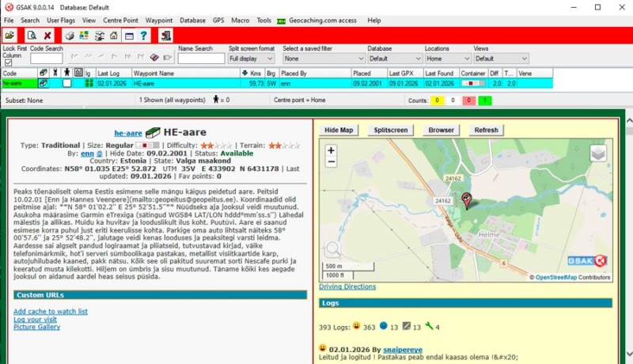This screenshot has height=364, width=633.
Task: Click the blue question mark help icon
Action: [x=143, y=36]
